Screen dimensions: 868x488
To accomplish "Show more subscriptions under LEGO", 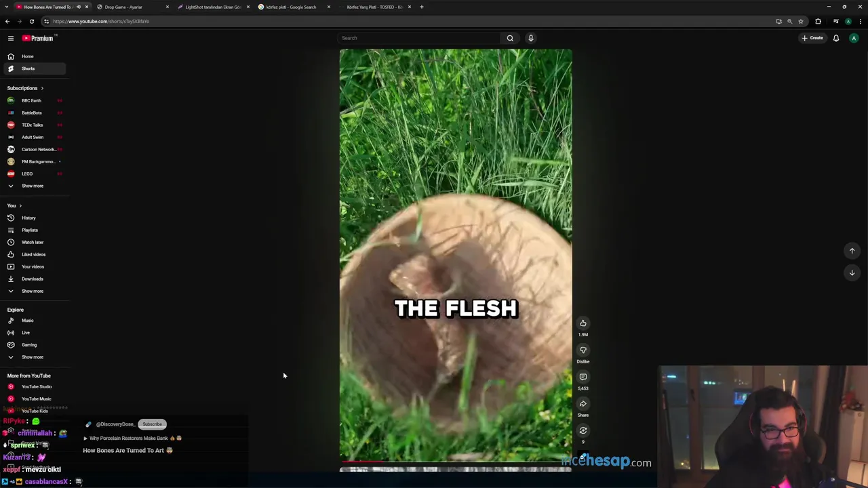I will pos(33,186).
